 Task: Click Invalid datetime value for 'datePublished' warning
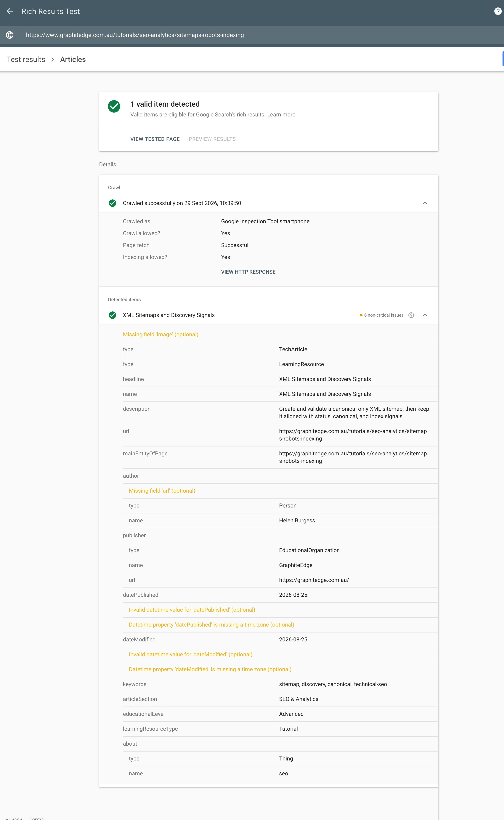(192, 610)
